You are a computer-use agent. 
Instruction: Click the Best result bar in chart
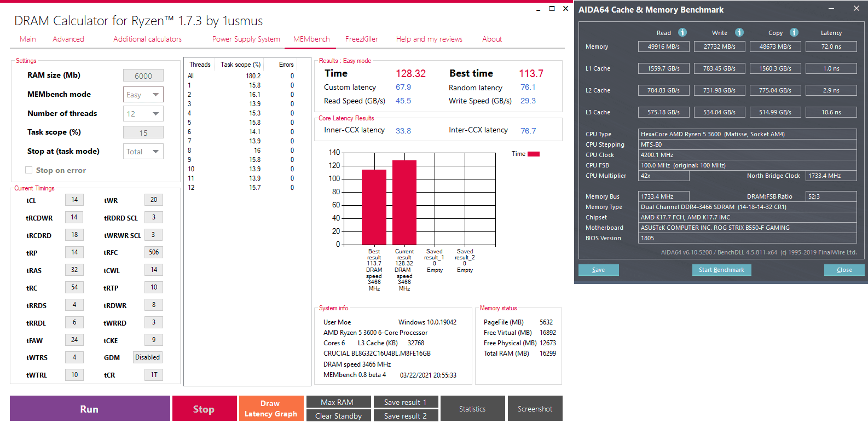pyautogui.click(x=374, y=207)
